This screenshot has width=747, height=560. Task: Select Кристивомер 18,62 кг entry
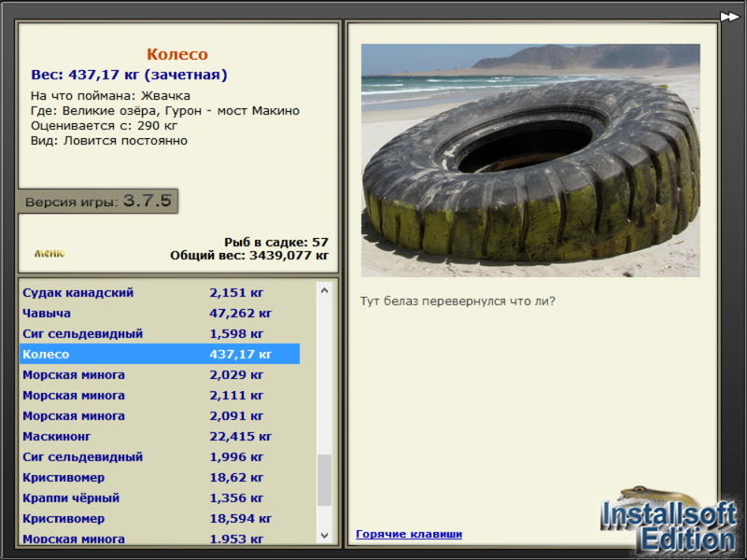(x=160, y=477)
